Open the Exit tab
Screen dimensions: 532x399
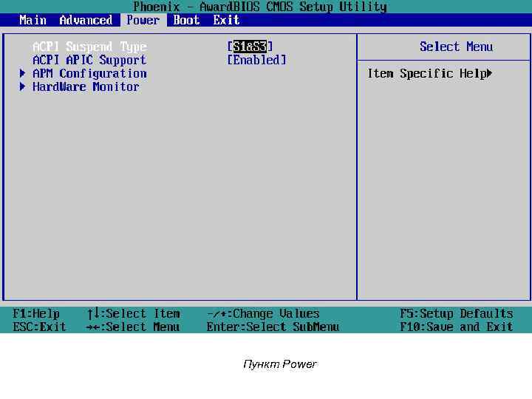226,20
